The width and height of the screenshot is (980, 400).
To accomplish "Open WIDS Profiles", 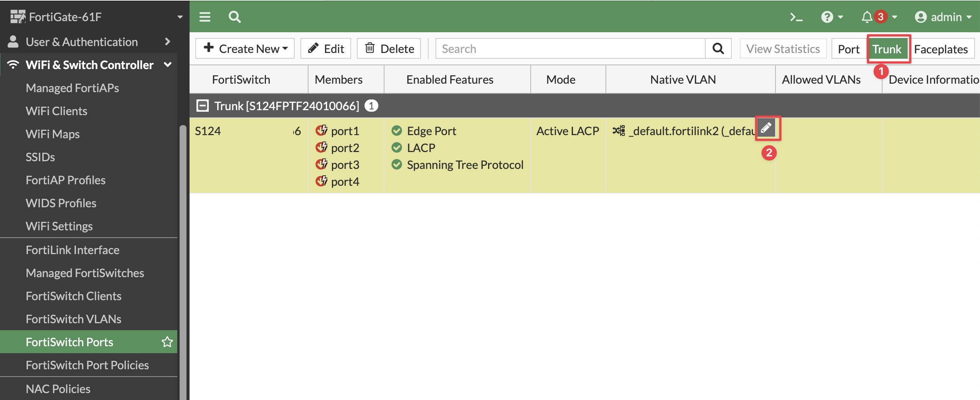I will (61, 203).
